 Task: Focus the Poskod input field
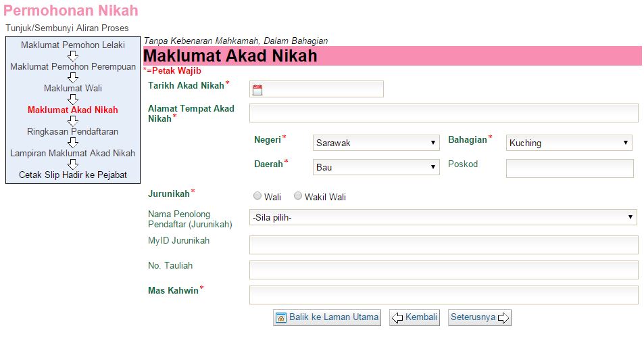(x=570, y=168)
